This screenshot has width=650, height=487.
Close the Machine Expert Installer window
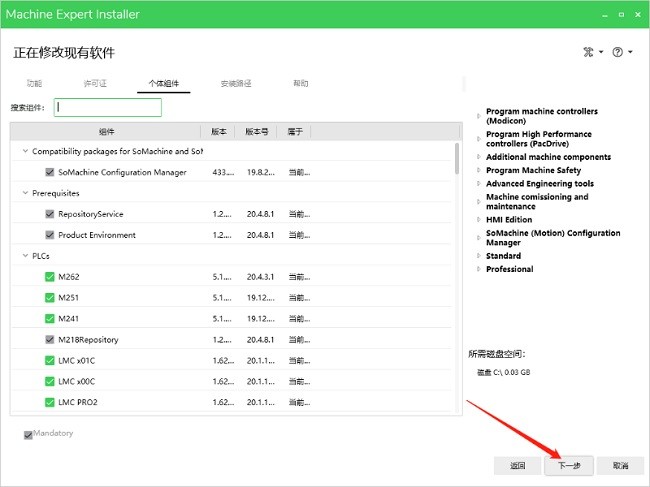[632, 14]
